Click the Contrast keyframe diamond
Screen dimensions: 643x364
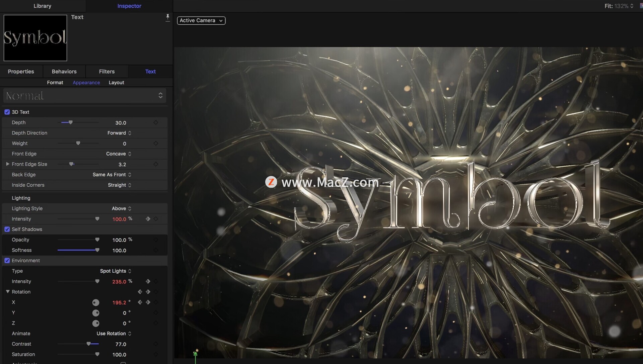coord(156,344)
